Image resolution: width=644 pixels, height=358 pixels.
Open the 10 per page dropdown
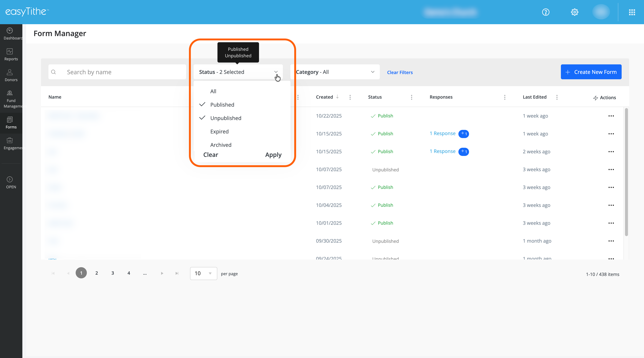coord(203,273)
